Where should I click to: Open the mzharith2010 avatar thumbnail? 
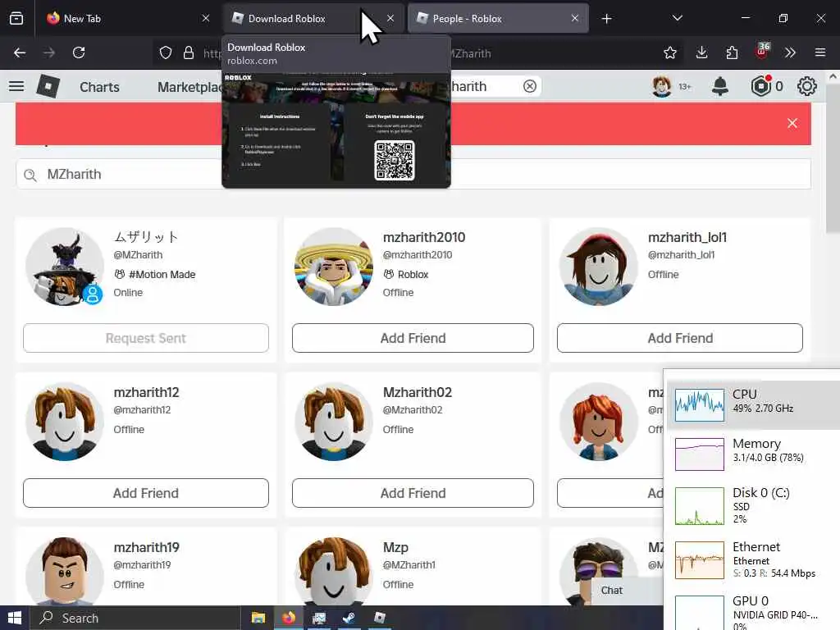(x=334, y=267)
